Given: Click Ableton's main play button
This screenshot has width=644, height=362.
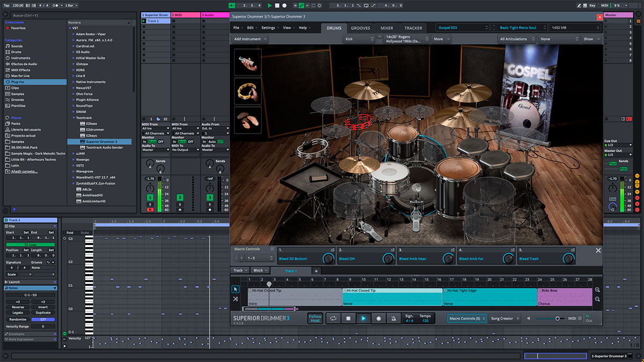Looking at the screenshot, I should [x=269, y=5].
